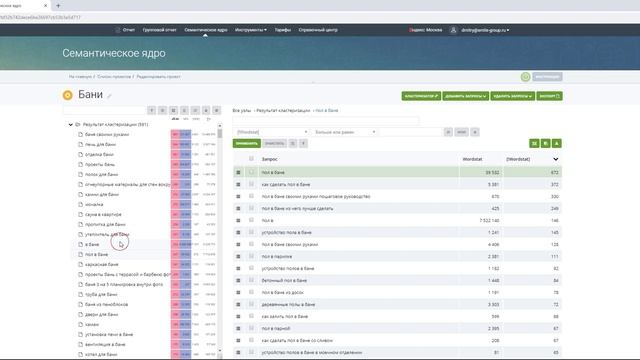Click the first tree toolbar icon

click(x=151, y=110)
